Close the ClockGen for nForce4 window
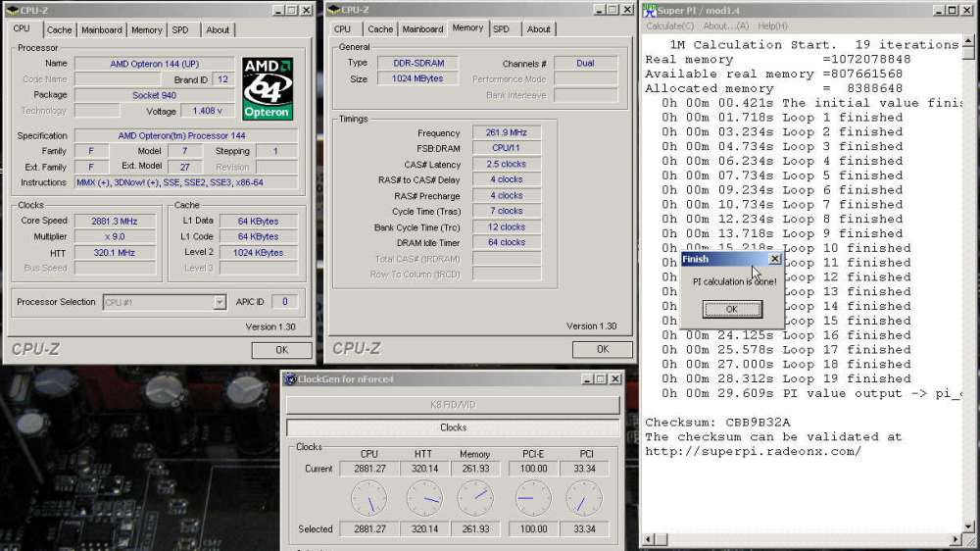 [x=615, y=379]
